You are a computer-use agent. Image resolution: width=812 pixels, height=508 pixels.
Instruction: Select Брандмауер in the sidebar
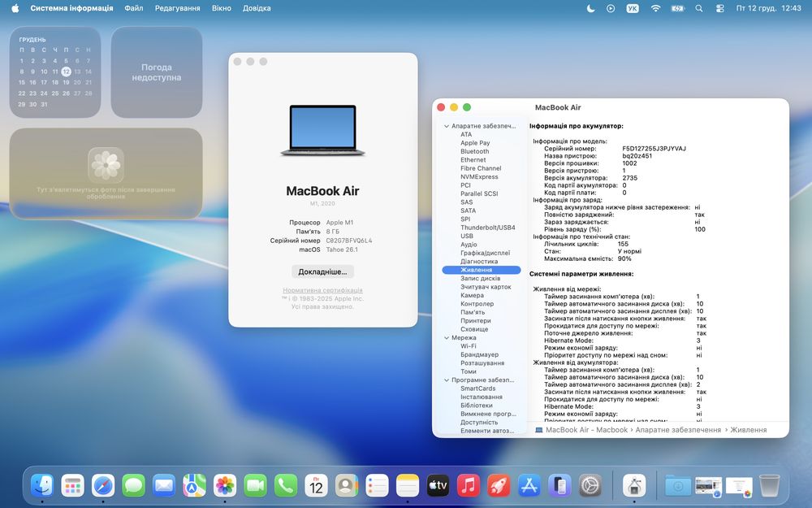[480, 354]
